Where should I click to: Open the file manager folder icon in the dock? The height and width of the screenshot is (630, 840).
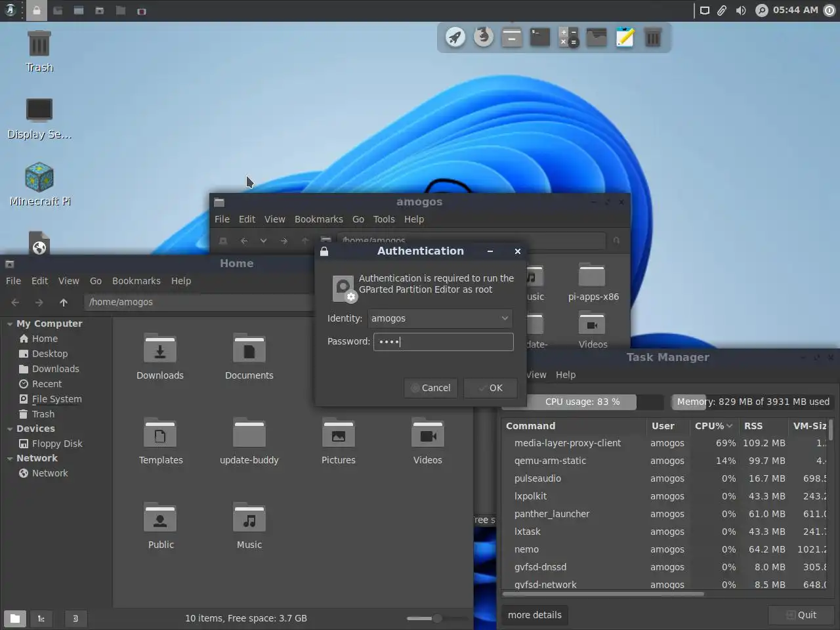click(x=597, y=37)
